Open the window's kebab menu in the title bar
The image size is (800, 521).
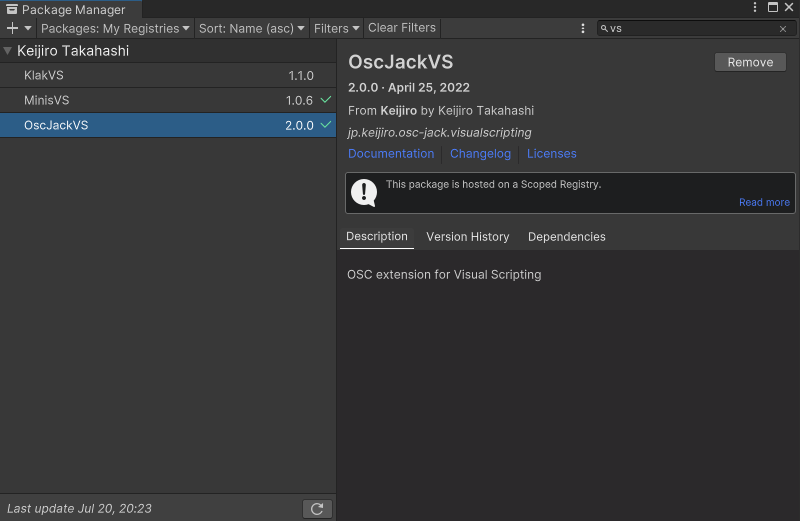click(x=755, y=8)
